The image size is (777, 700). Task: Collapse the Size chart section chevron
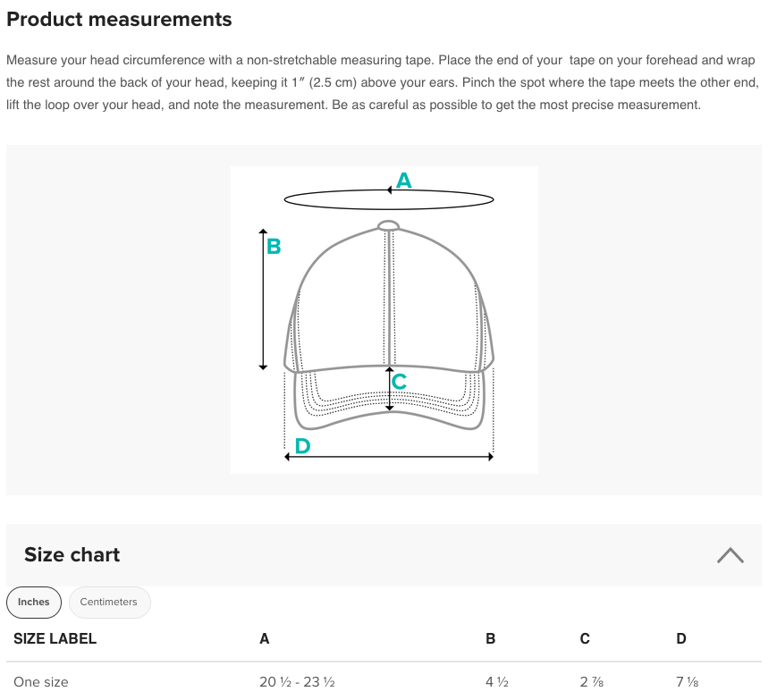tap(730, 555)
